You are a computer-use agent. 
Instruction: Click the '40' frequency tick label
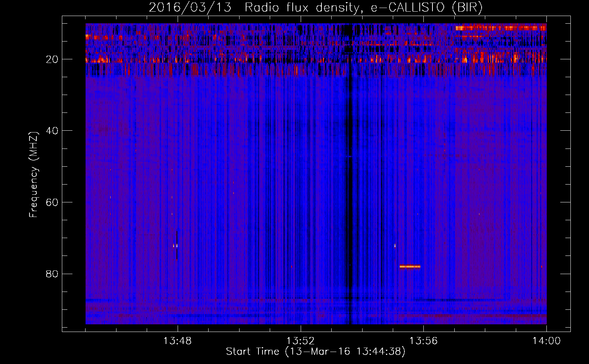pyautogui.click(x=52, y=131)
